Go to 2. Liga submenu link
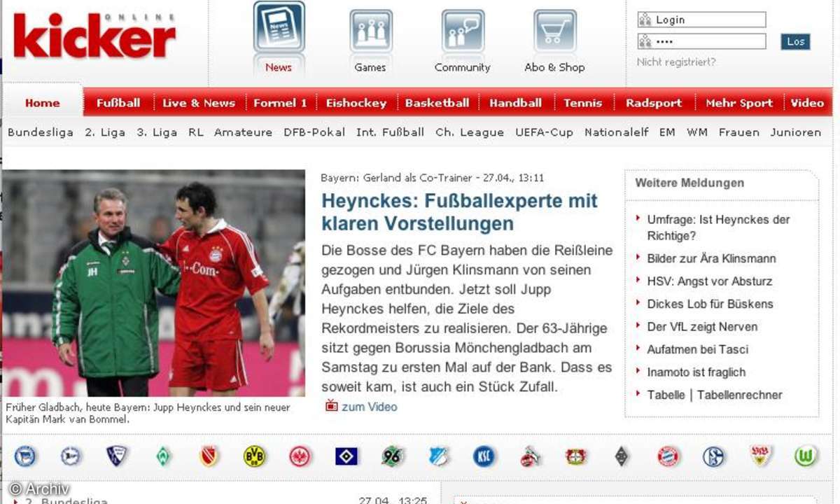Screen dimensions: 840x504 click(104, 132)
